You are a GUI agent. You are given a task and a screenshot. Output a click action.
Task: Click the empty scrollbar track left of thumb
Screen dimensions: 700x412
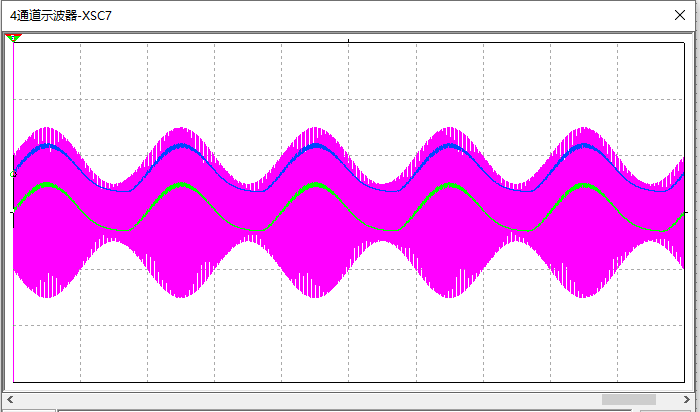pos(300,399)
